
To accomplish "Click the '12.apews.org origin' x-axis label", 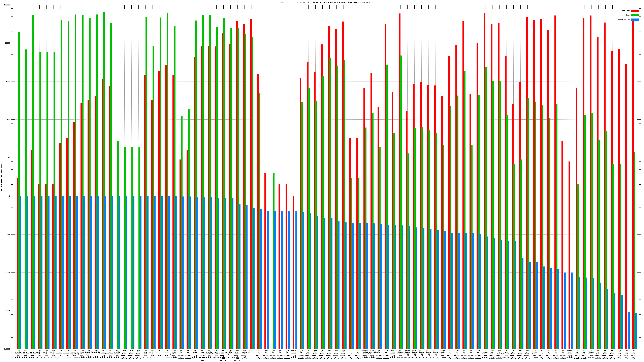I will pos(230,354).
